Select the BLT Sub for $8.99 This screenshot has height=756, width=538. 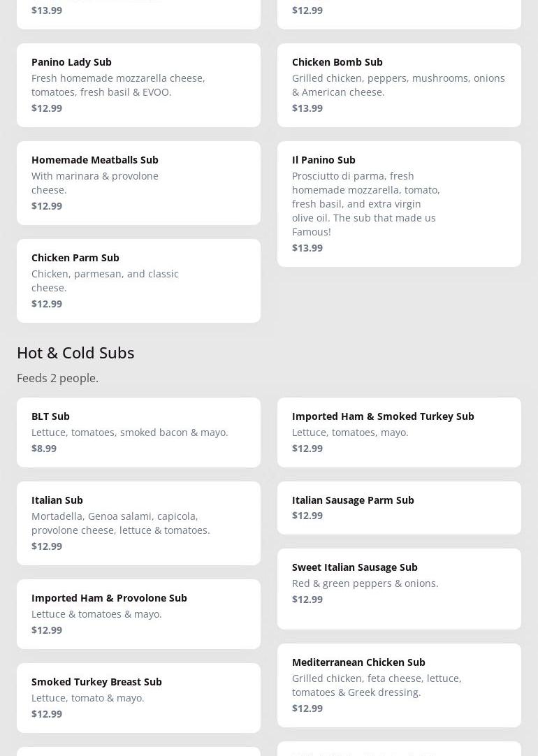click(x=138, y=432)
